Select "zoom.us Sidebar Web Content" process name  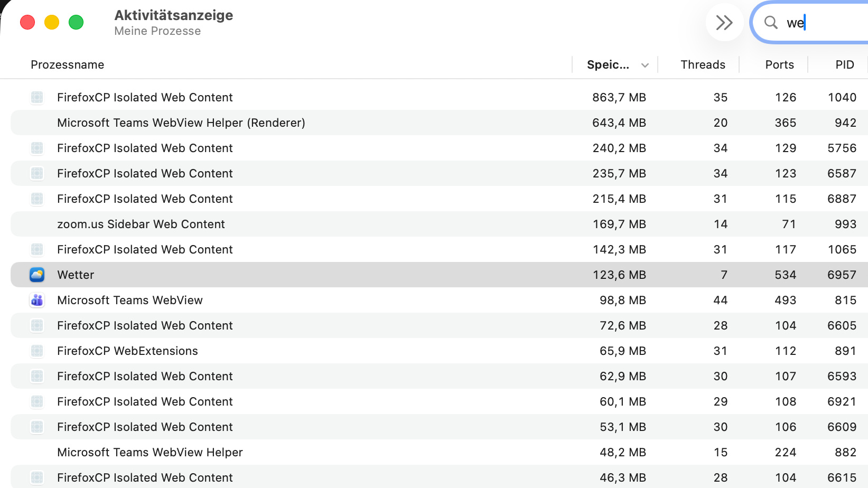pyautogui.click(x=141, y=224)
